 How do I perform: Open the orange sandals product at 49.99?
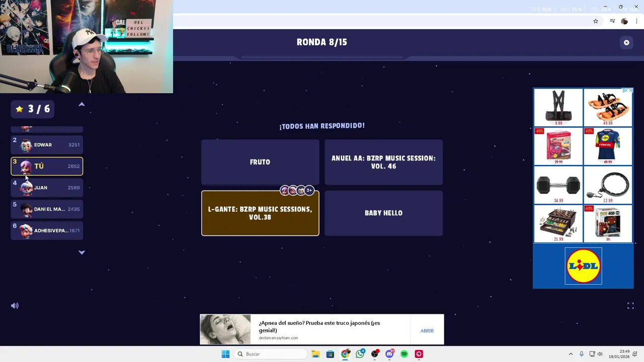tap(608, 108)
